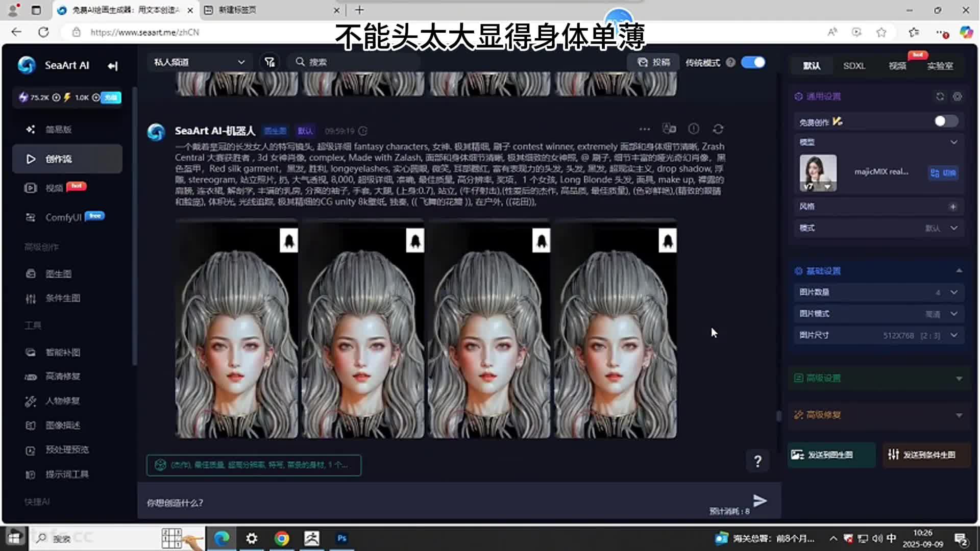Viewport: 980px width, 551px height.
Task: Collapse the SeaArt AI sidebar
Action: [x=113, y=66]
